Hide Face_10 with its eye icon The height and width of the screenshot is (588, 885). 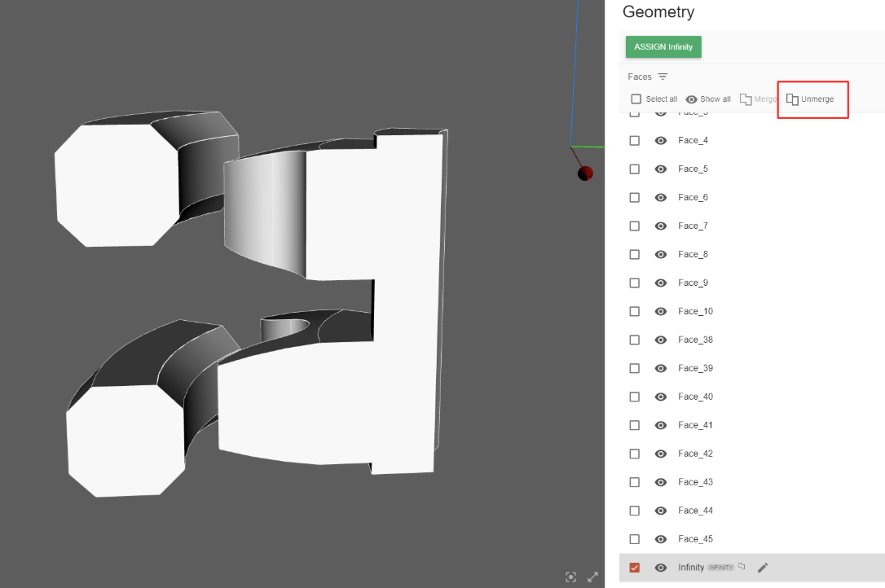point(661,311)
